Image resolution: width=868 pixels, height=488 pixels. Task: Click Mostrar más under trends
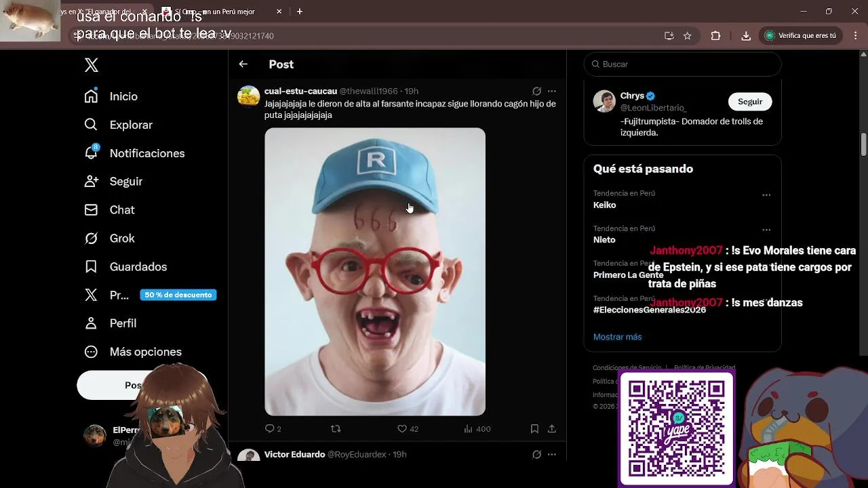(617, 337)
